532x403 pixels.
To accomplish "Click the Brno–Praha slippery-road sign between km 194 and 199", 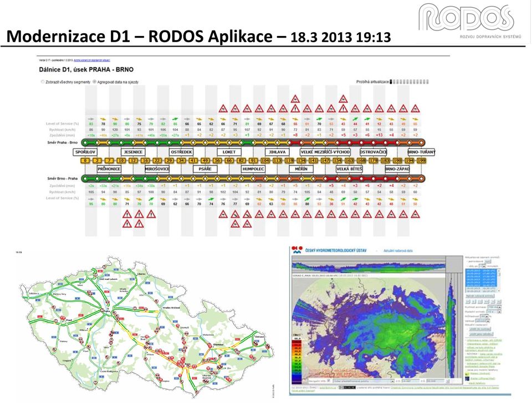I will tap(415, 214).
